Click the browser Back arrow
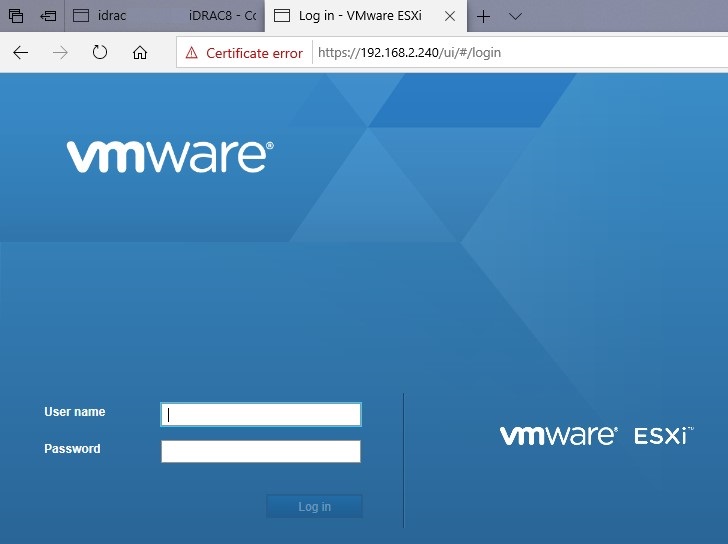This screenshot has height=544, width=728. tap(21, 52)
